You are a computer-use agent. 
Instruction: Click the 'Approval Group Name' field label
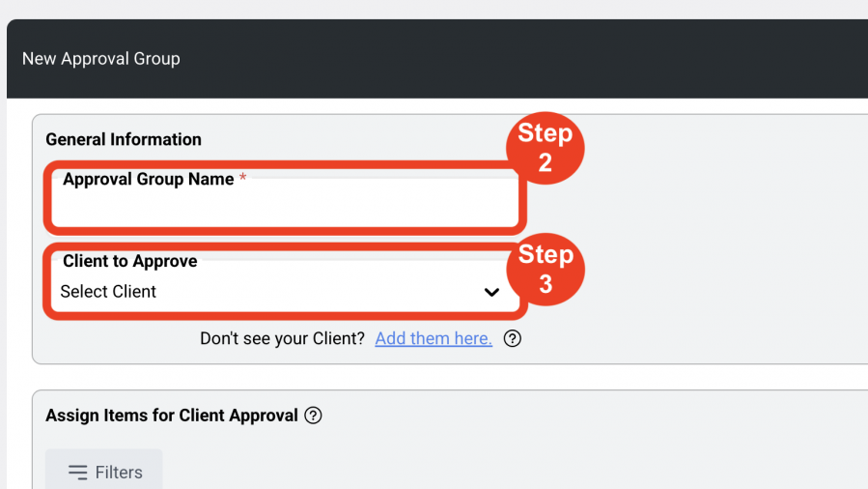point(148,179)
